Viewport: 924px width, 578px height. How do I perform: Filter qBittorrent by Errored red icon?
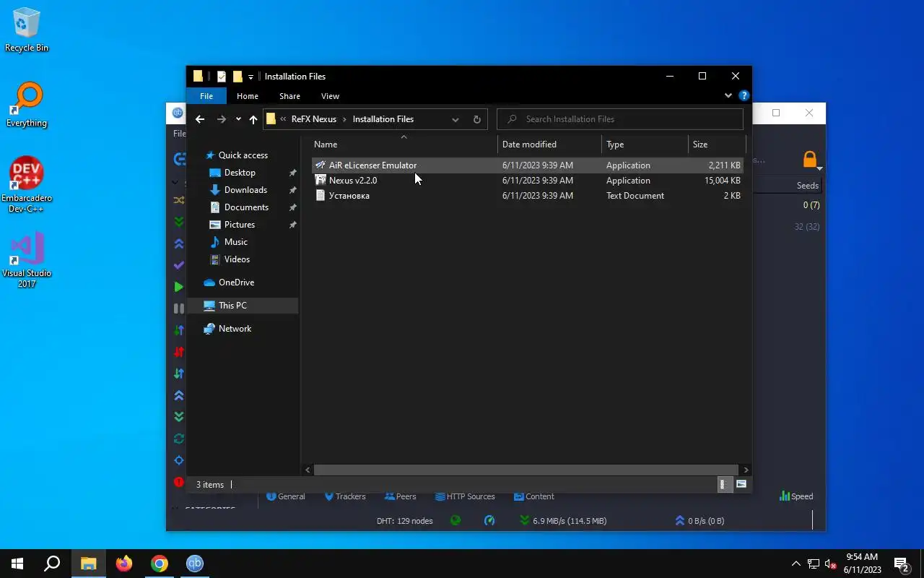178,482
